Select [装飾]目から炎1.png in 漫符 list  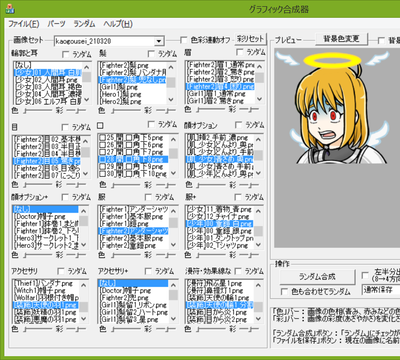pyautogui.click(x=220, y=312)
